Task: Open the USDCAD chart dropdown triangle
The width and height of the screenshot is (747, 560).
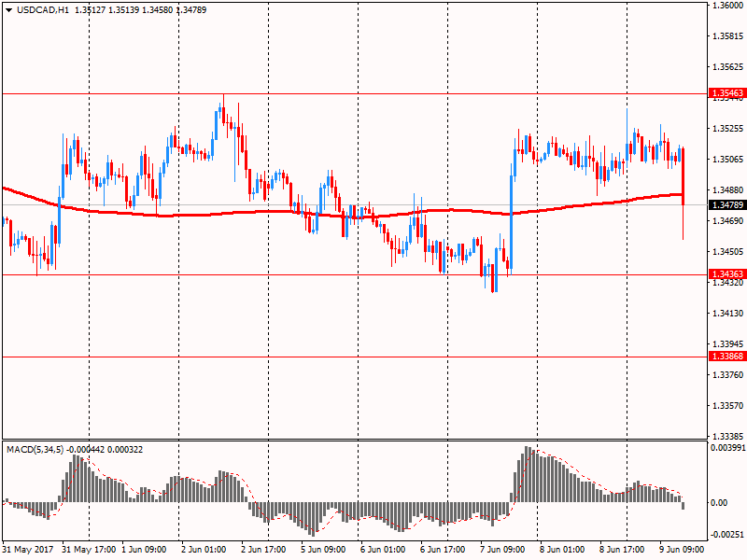Action: point(8,10)
